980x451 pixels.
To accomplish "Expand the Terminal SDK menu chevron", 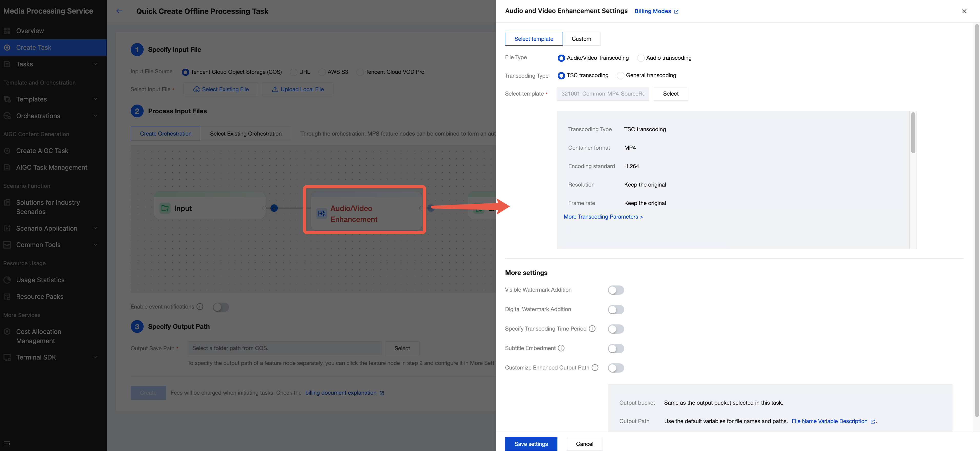I will [x=95, y=357].
